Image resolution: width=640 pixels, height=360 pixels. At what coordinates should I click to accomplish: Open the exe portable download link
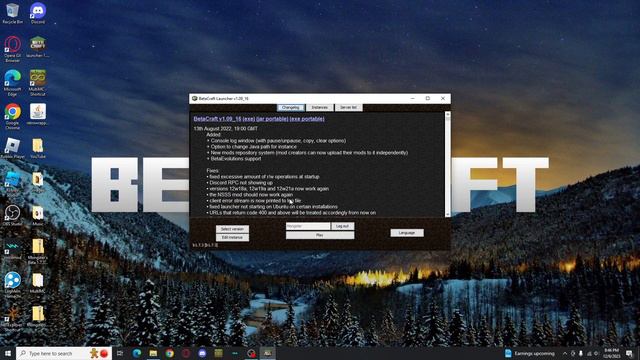[x=307, y=119]
